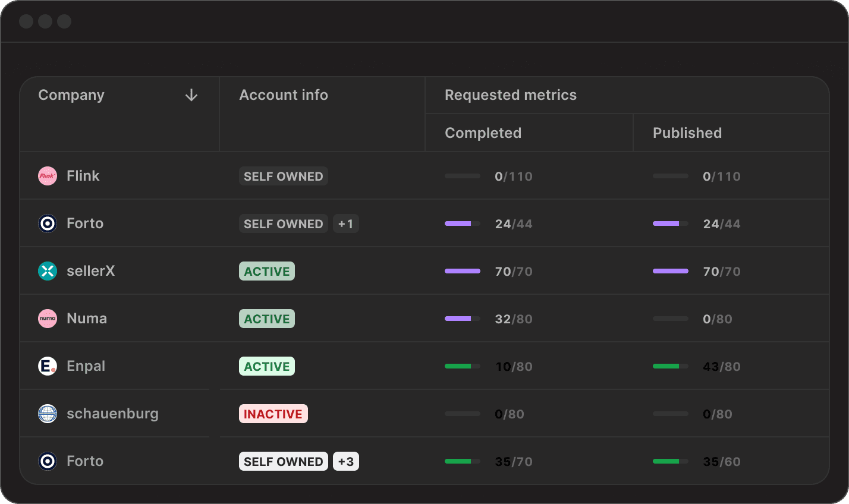The image size is (849, 504).
Task: Sort by the Company column arrow
Action: tap(191, 95)
